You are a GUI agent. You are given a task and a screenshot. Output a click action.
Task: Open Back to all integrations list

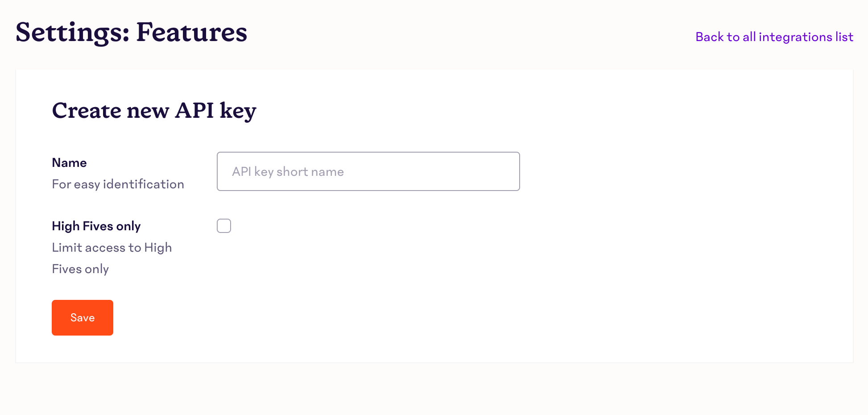coord(774,37)
